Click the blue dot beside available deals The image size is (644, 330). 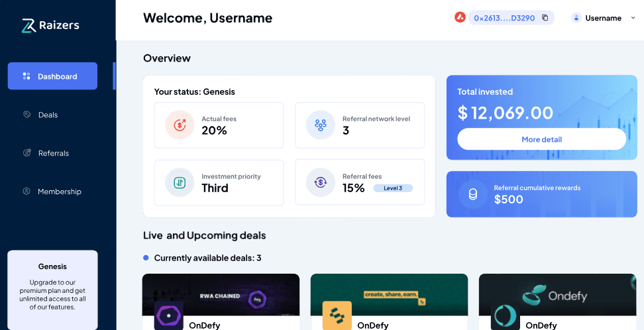pos(146,258)
